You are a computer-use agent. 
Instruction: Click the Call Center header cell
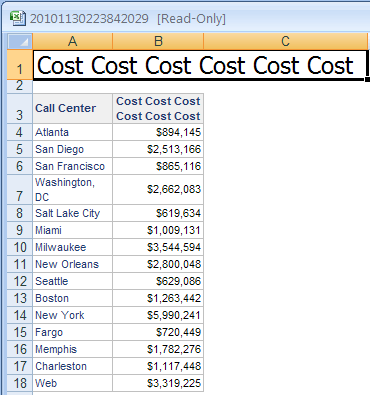pyautogui.click(x=73, y=108)
